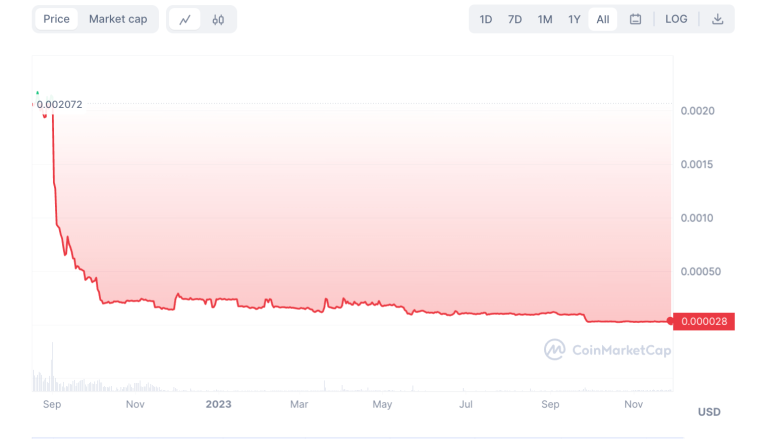Click the CoinMarketCap watermark logo
Viewport: 760px width, 439px height.
[x=554, y=349]
